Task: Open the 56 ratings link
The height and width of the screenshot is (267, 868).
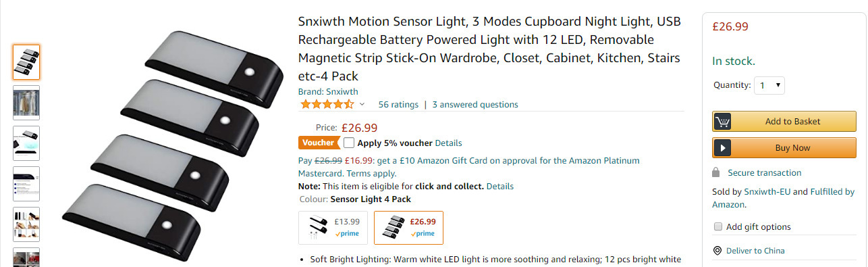Action: [398, 105]
